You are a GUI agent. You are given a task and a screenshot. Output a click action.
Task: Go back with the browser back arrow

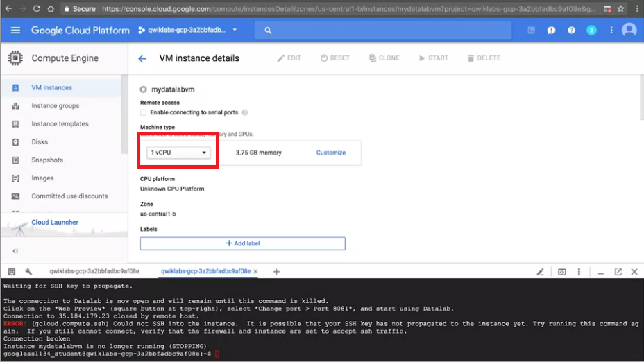[8, 8]
